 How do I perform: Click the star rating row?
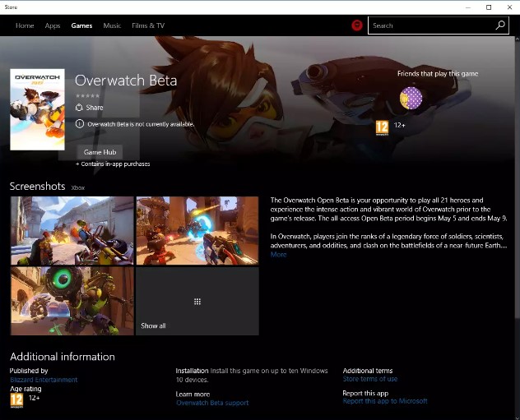[x=87, y=95]
